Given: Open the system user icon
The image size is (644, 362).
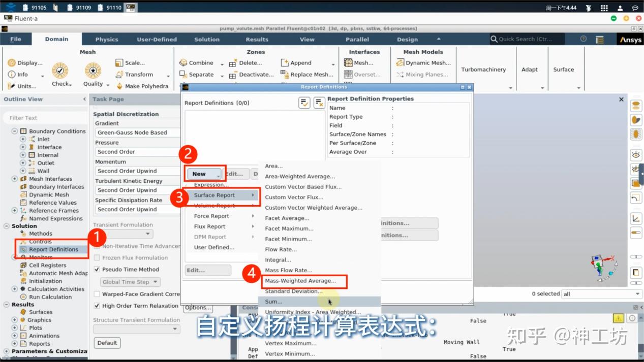Looking at the screenshot, I should 620,8.
